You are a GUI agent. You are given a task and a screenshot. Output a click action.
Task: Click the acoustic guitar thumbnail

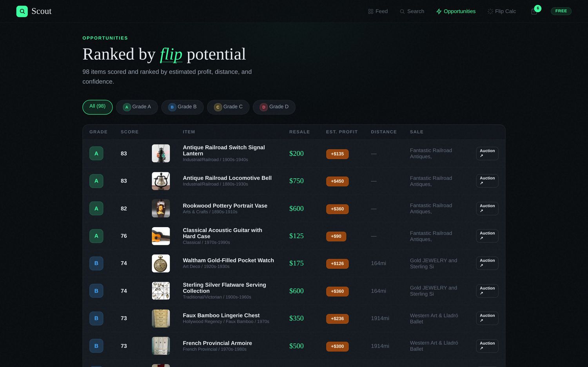click(161, 236)
